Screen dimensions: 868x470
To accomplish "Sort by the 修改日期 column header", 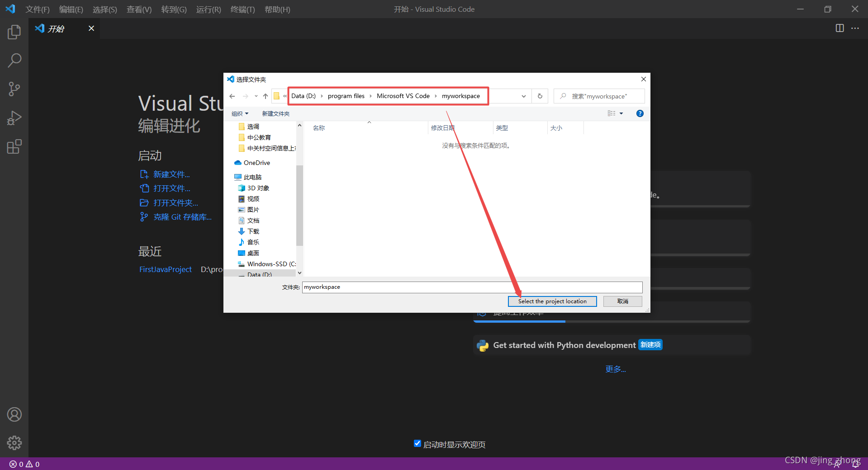I will pos(442,128).
